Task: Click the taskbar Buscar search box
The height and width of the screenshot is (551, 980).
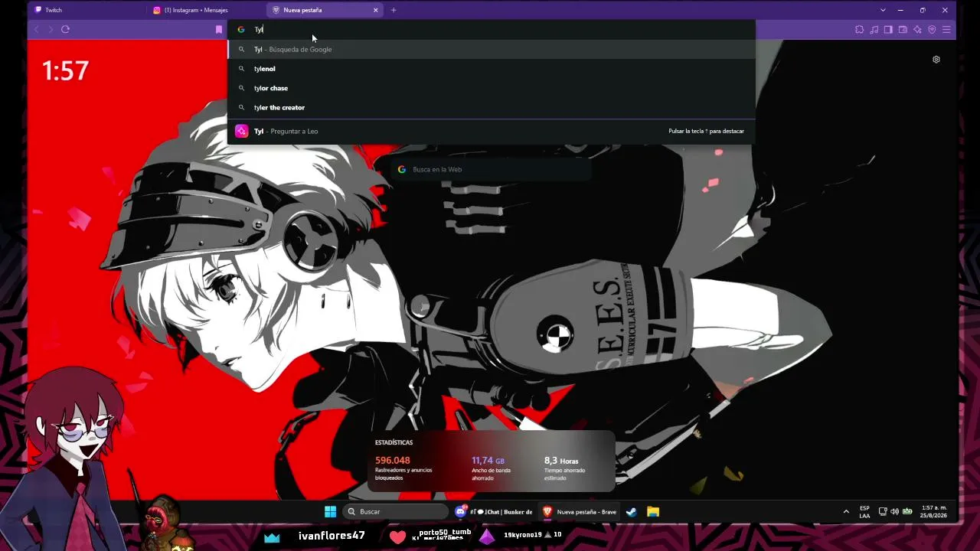Action: [395, 512]
